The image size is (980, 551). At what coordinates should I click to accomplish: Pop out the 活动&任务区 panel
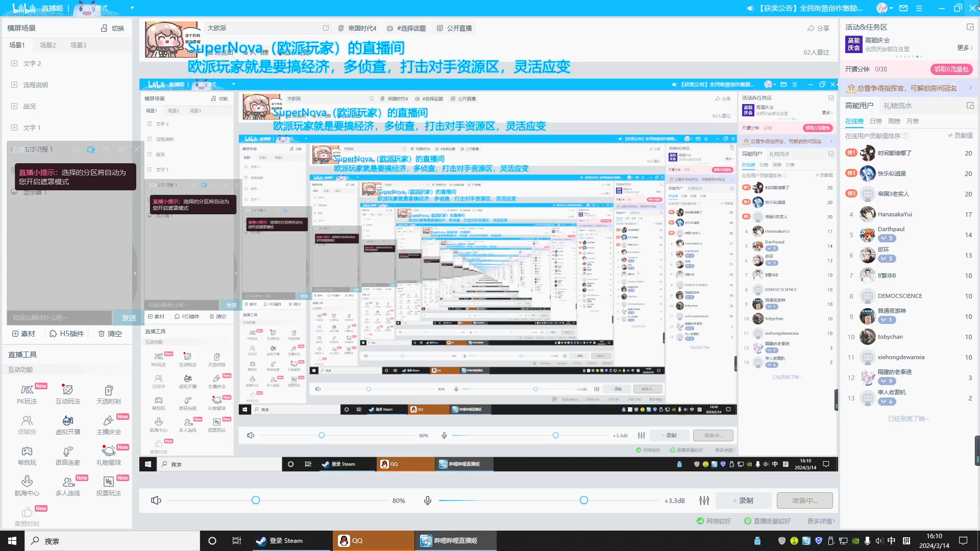[x=970, y=27]
